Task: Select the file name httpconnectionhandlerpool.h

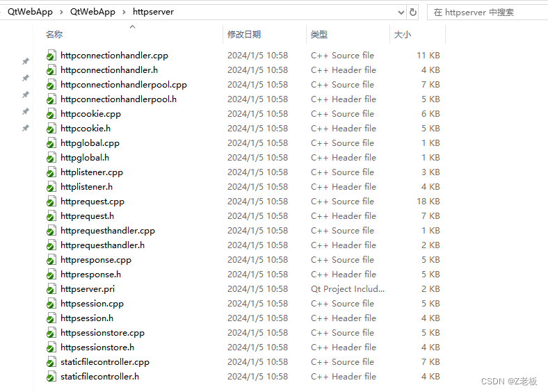Action: tap(118, 99)
